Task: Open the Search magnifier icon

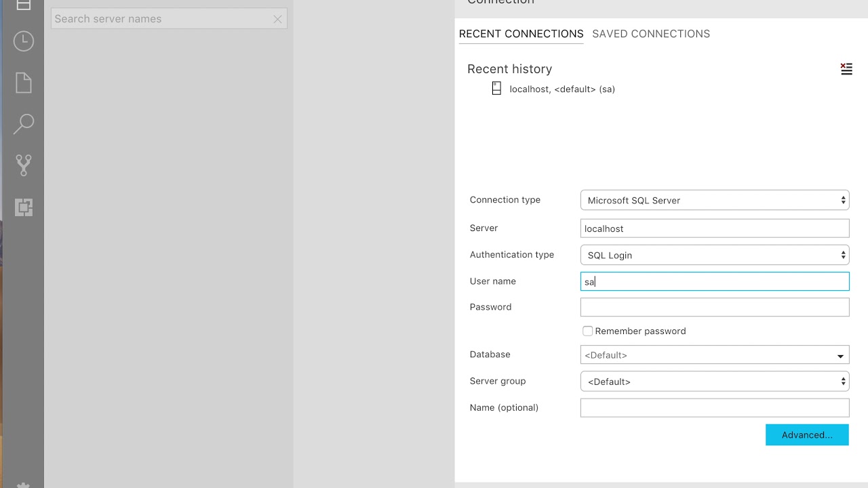Action: click(x=24, y=123)
